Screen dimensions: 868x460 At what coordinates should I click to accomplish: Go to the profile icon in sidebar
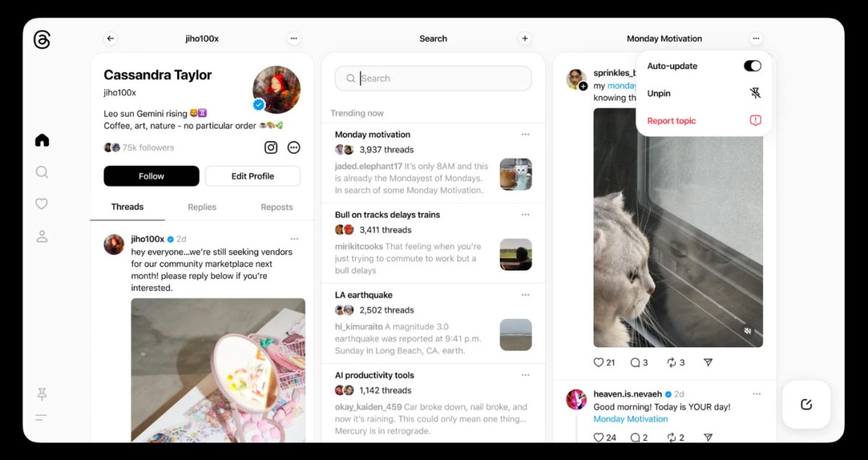pyautogui.click(x=42, y=237)
